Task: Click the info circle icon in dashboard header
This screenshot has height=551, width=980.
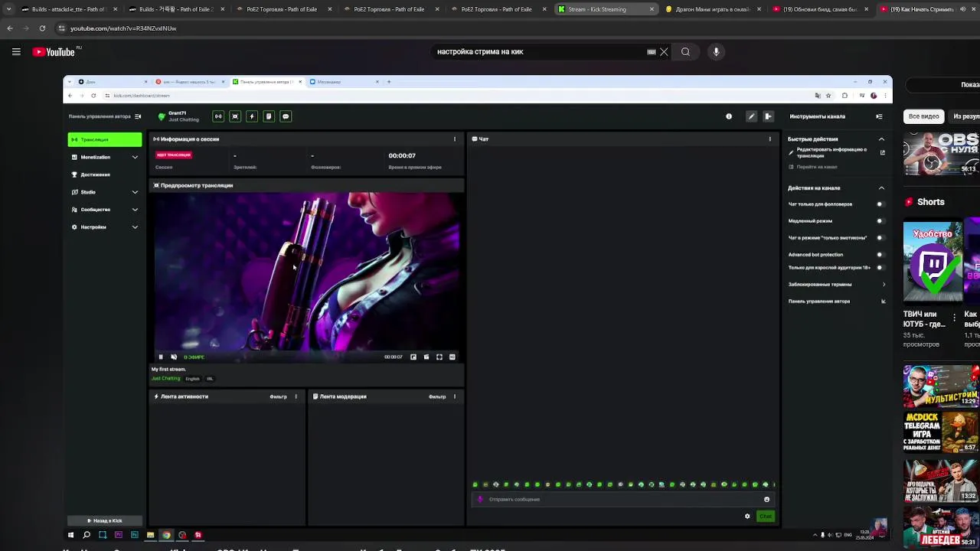Action: (729, 116)
